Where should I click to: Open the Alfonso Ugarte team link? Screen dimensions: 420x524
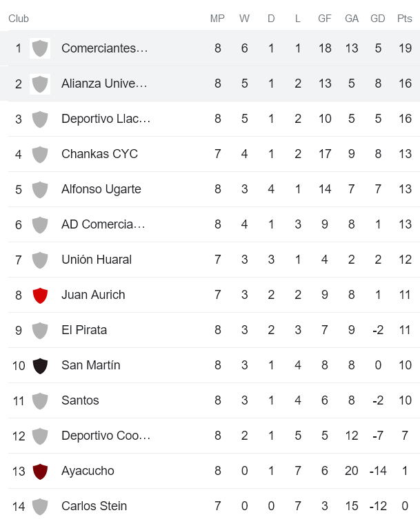[x=101, y=189]
